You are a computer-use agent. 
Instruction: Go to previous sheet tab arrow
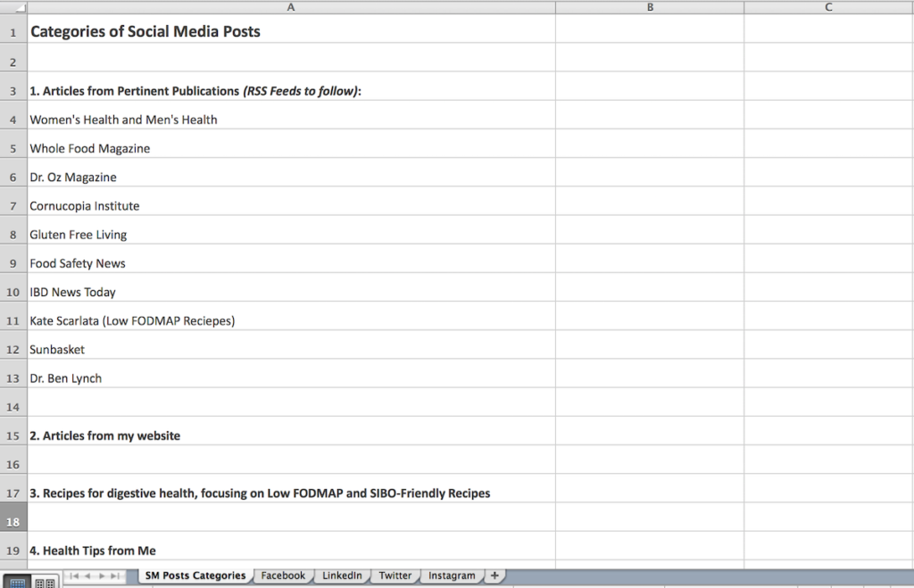click(87, 576)
